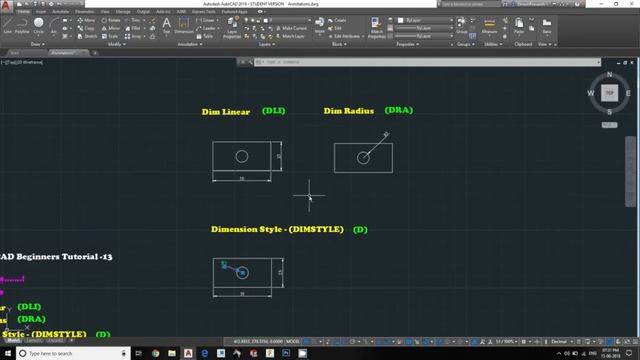Click the Table tool
Screen dimensions: 640x360
coord(204,36)
